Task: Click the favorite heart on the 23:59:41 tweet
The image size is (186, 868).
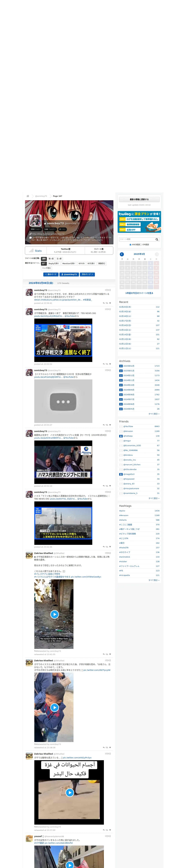Action: (110, 303)
